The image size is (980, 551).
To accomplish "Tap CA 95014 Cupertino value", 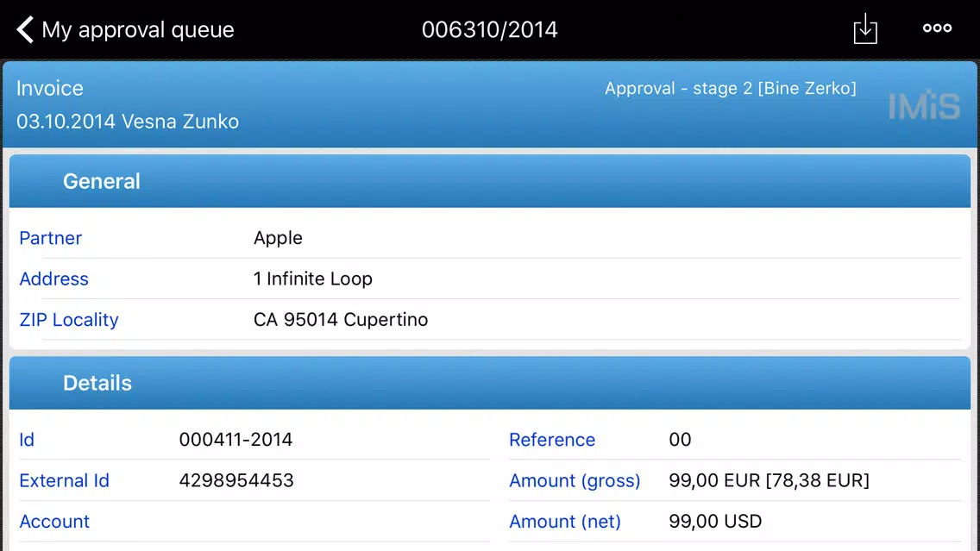I will point(341,320).
